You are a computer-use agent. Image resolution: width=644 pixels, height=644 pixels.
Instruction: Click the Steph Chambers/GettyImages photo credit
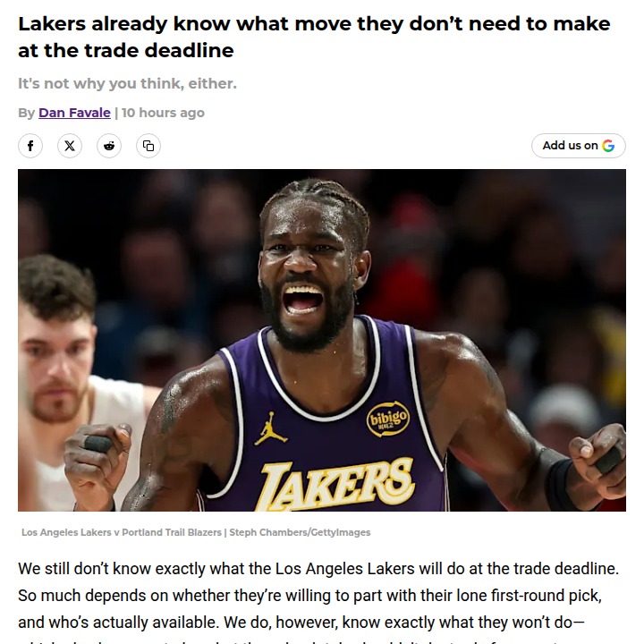click(300, 532)
